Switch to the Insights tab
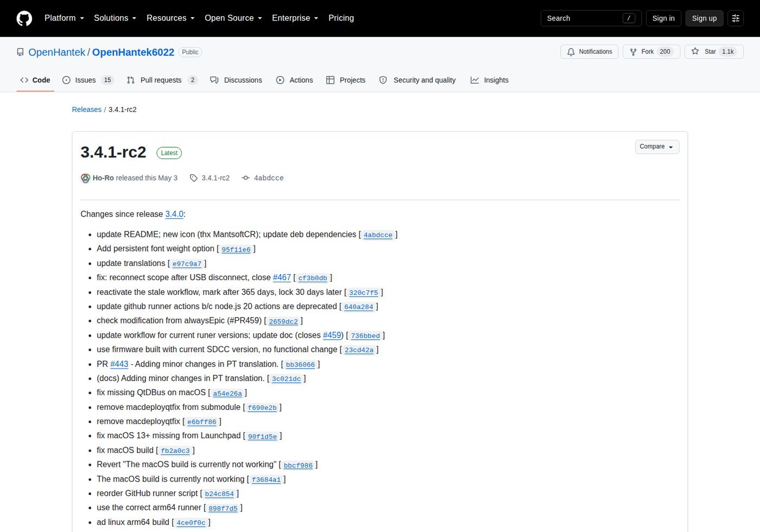 [x=490, y=80]
